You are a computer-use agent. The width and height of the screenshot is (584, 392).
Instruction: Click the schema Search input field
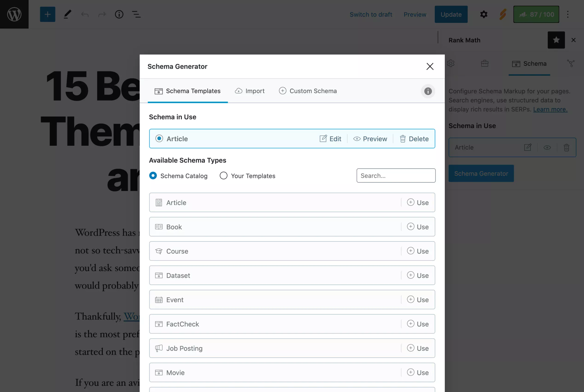click(396, 175)
